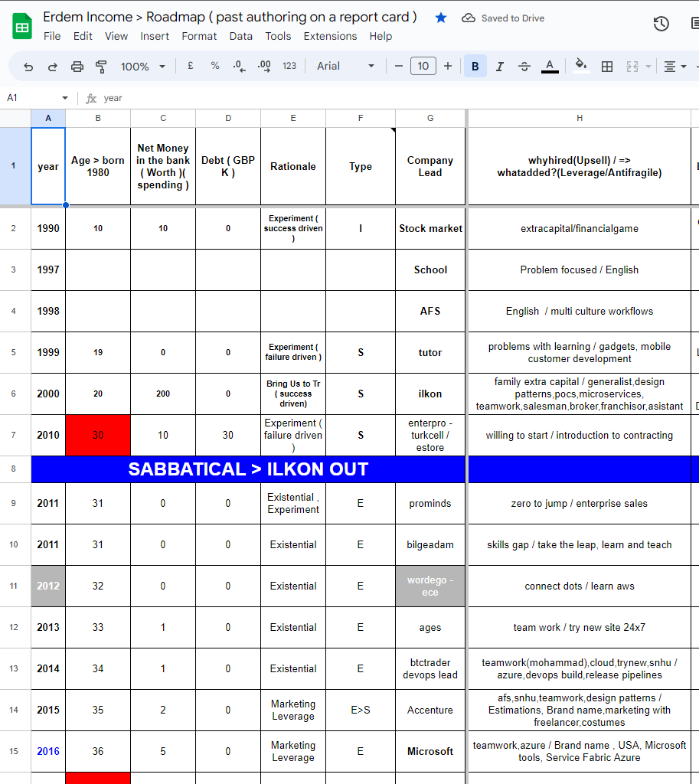Open more number formats 123
The image size is (699, 784).
tap(289, 66)
